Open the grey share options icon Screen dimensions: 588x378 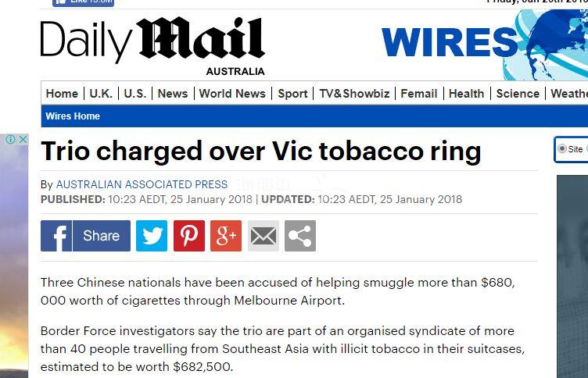300,236
